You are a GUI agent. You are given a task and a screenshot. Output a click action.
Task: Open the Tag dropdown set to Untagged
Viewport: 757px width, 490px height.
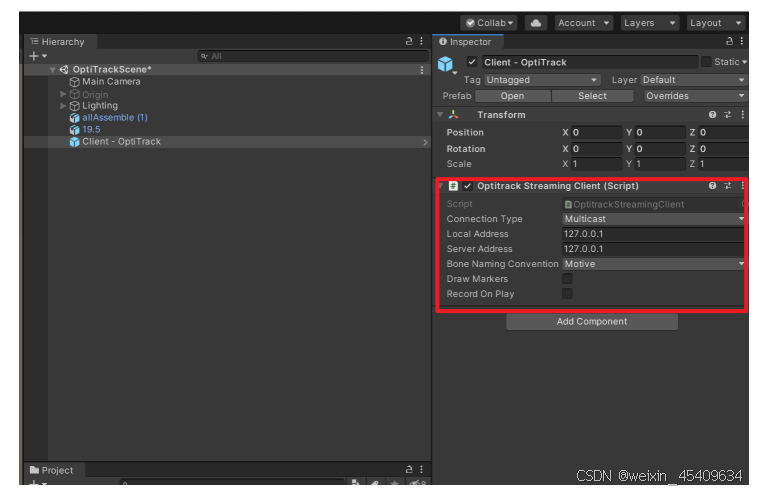click(x=542, y=80)
